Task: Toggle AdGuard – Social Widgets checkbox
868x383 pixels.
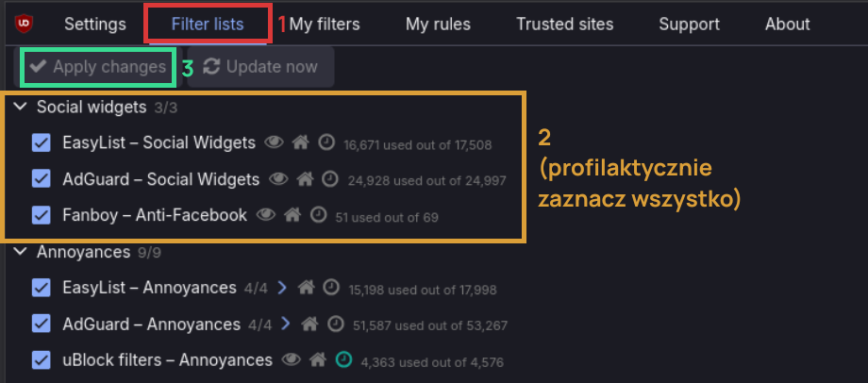Action: click(42, 179)
